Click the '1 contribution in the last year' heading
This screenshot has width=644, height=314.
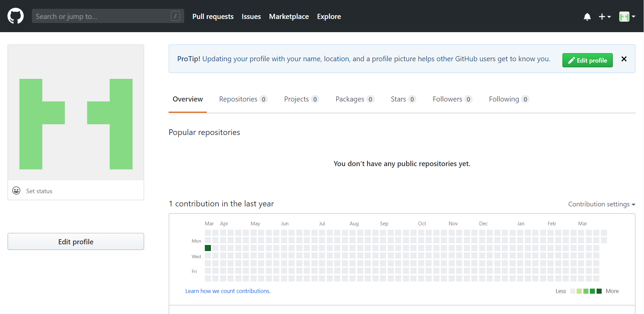click(221, 204)
